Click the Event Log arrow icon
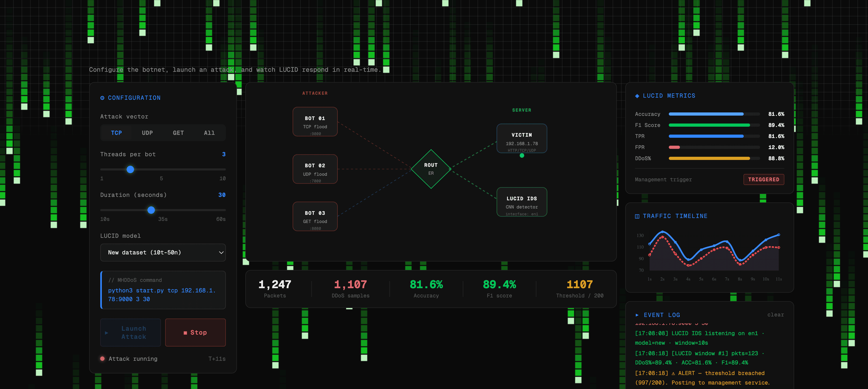The width and height of the screenshot is (868, 389). click(637, 315)
